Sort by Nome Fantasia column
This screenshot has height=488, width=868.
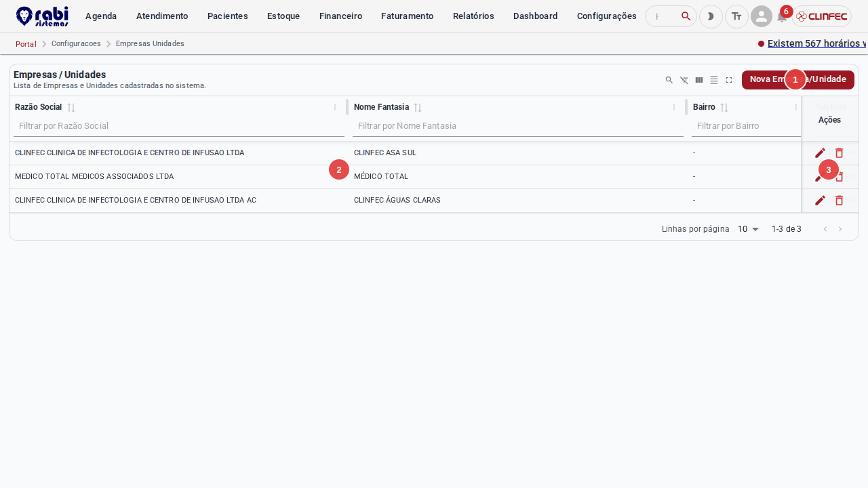coord(418,108)
